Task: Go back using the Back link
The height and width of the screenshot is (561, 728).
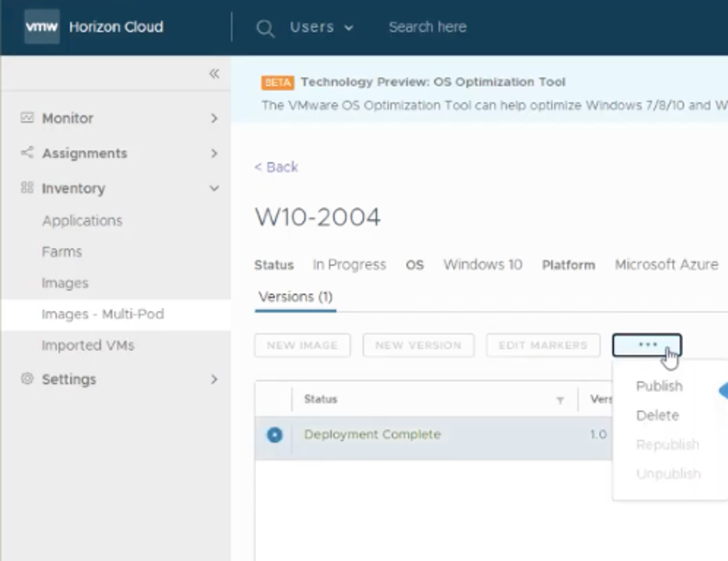Action: click(276, 167)
